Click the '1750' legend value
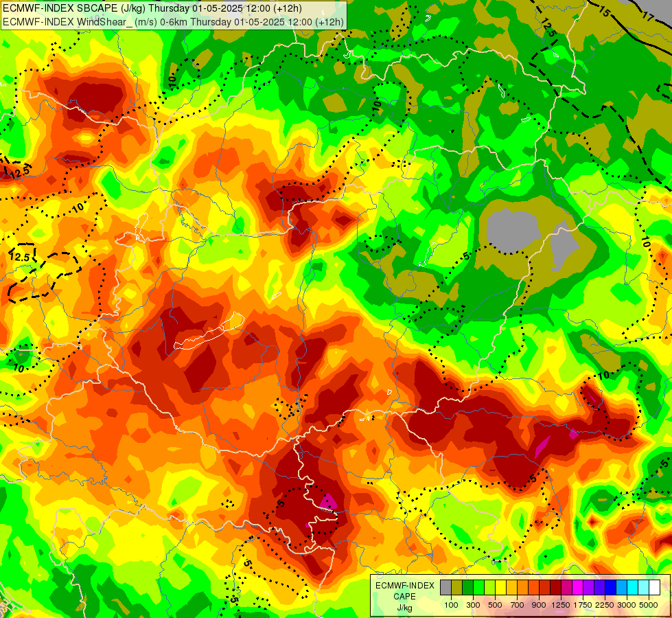Screen dimensions: 672x618 pos(583,605)
